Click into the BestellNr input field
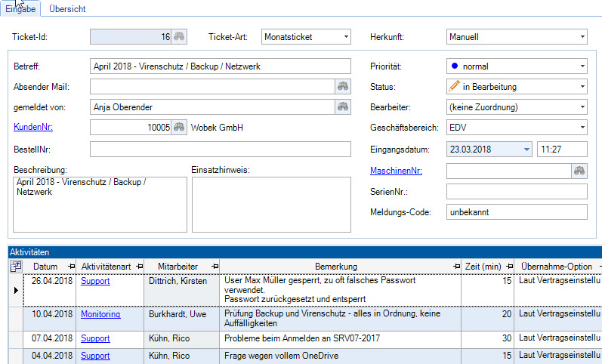The image size is (602, 364). (220, 150)
